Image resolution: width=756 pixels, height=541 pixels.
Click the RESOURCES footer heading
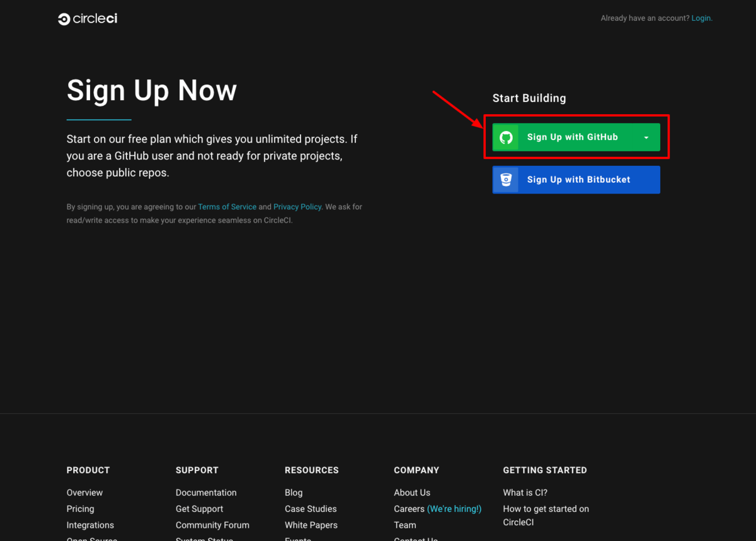[311, 470]
